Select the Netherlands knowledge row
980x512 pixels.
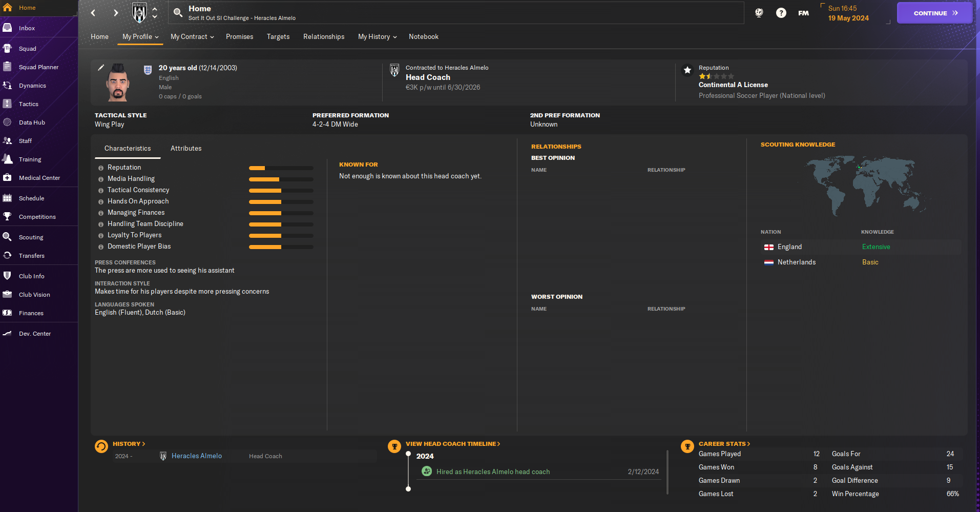coord(861,262)
